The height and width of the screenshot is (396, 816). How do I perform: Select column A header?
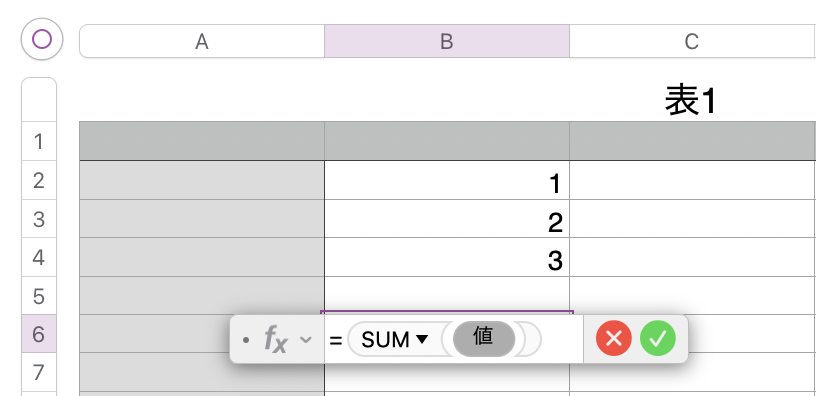(202, 41)
